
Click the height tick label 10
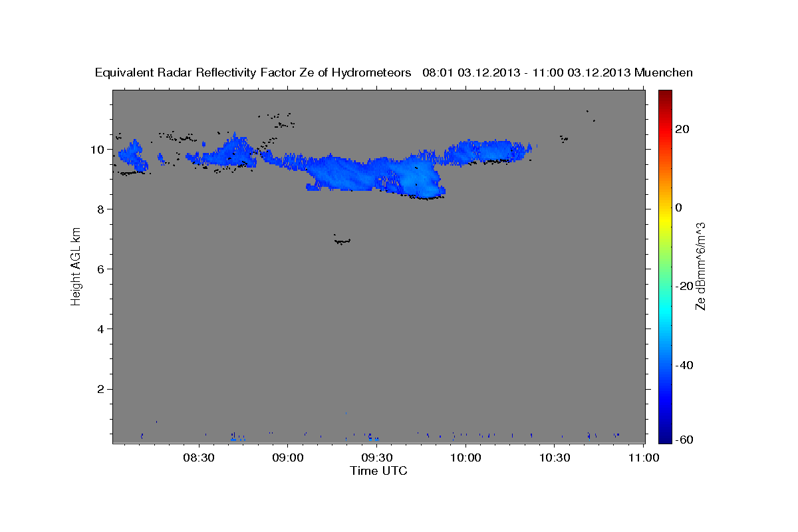(x=97, y=150)
